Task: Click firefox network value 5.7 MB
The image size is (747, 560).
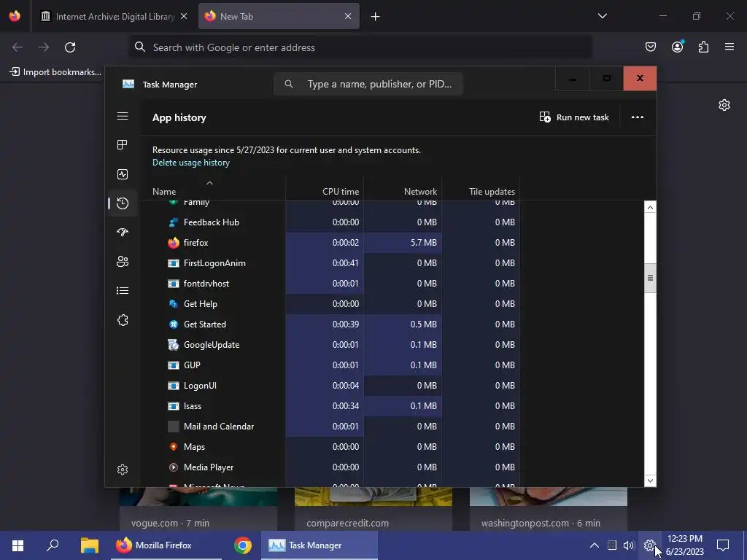Action: [424, 243]
